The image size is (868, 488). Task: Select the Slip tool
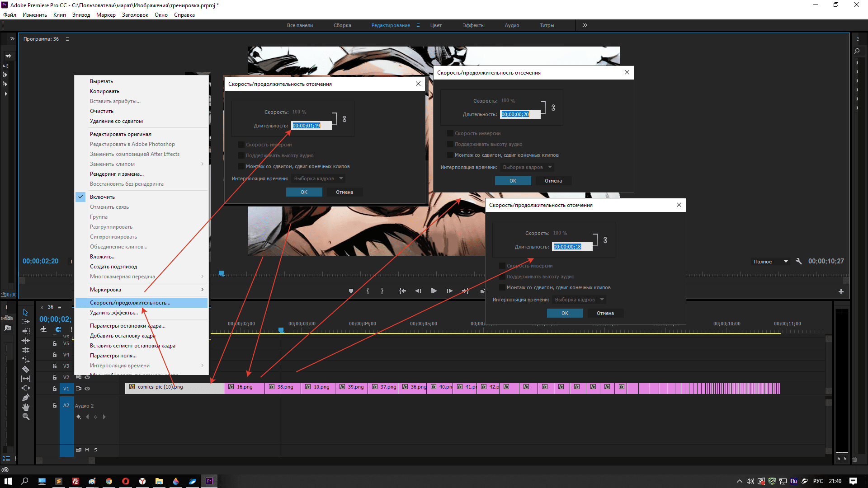[x=26, y=379]
